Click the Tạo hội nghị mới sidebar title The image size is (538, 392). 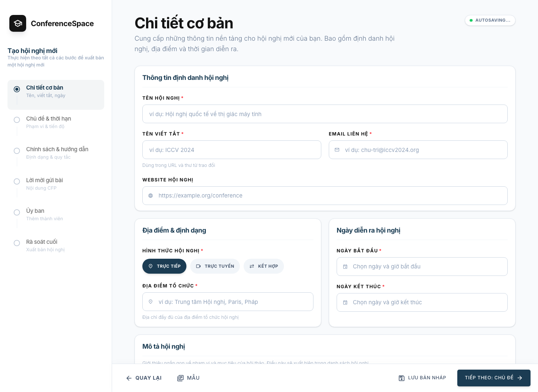coord(33,51)
